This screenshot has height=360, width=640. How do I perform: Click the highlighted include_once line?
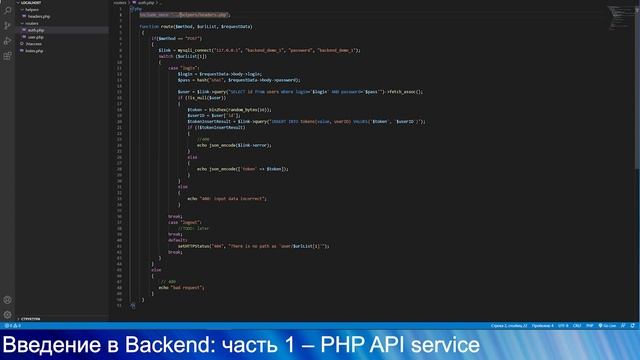click(184, 15)
